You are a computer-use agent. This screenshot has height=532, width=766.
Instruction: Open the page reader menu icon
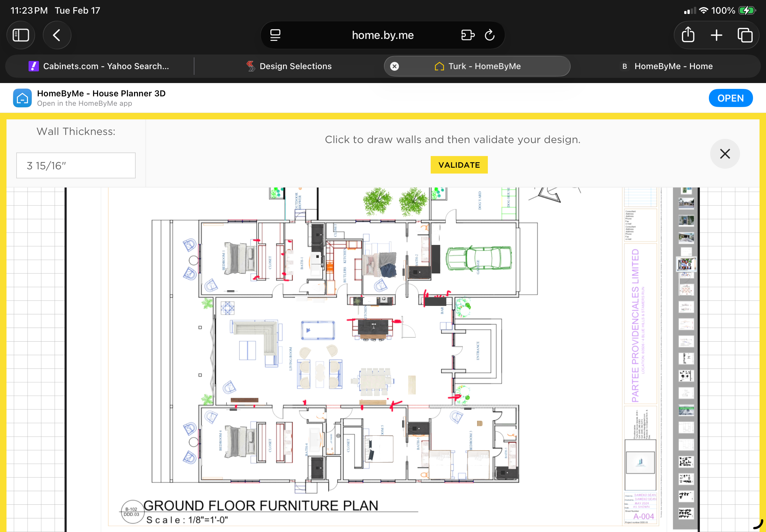click(275, 35)
